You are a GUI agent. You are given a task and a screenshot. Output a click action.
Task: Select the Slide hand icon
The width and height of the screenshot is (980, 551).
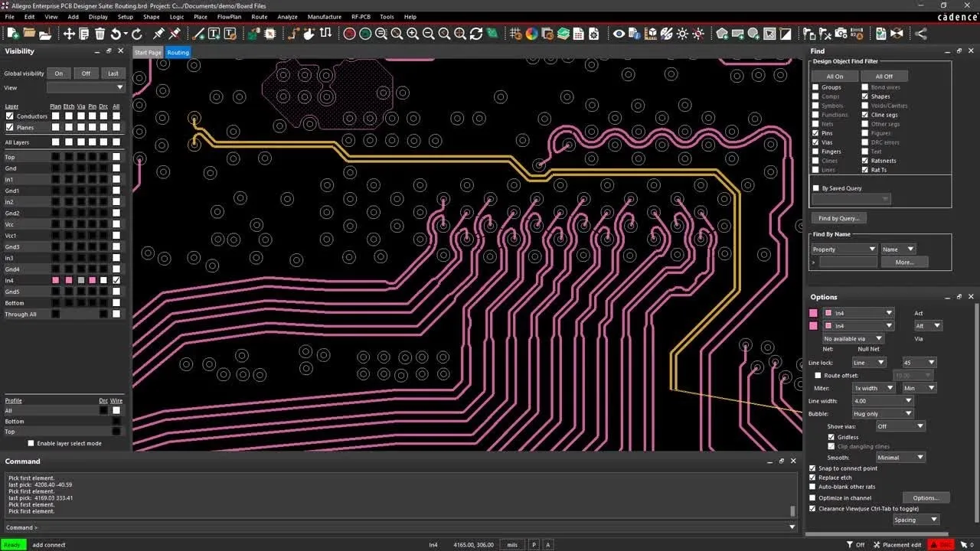[309, 34]
